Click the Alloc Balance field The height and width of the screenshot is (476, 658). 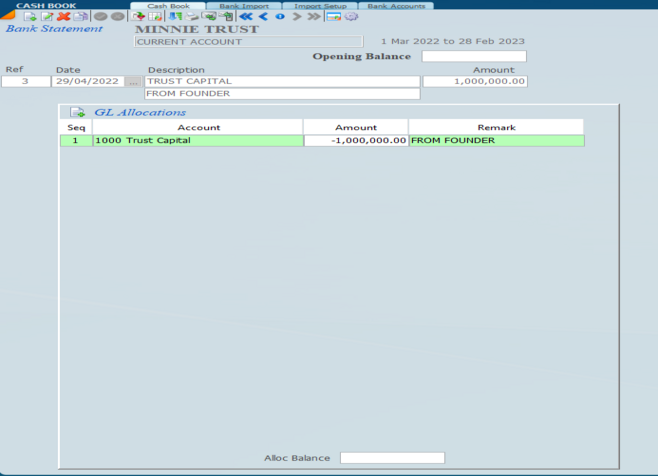[391, 458]
